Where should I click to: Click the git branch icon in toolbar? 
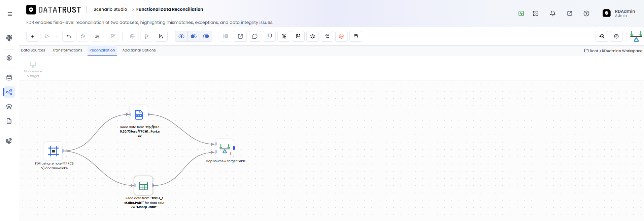146,36
